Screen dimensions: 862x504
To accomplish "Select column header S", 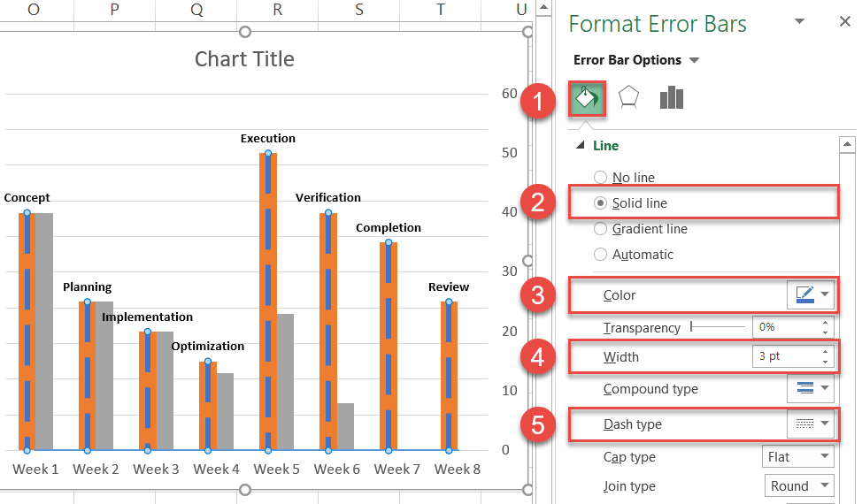I will coord(359,10).
